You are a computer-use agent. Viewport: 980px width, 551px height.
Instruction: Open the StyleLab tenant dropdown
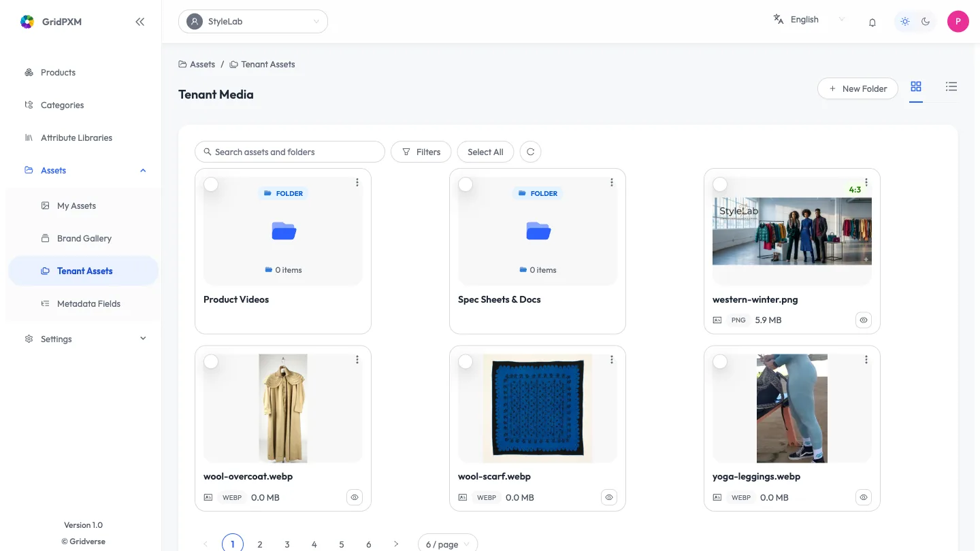click(x=253, y=21)
